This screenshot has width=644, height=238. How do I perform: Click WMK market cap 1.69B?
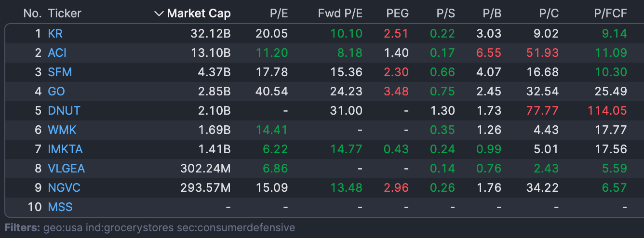(215, 130)
